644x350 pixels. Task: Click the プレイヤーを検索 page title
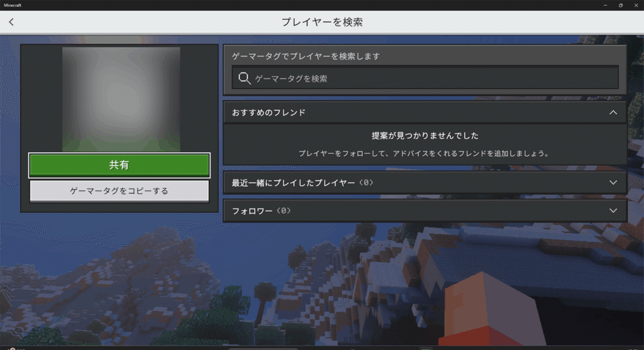point(322,22)
